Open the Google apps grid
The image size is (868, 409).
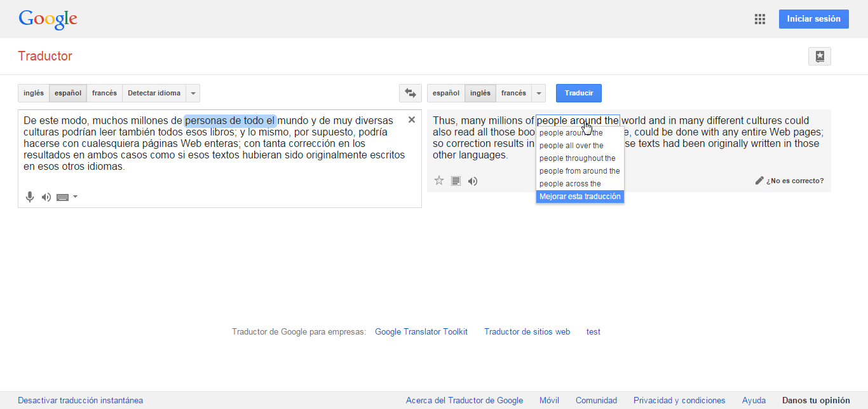pos(759,19)
